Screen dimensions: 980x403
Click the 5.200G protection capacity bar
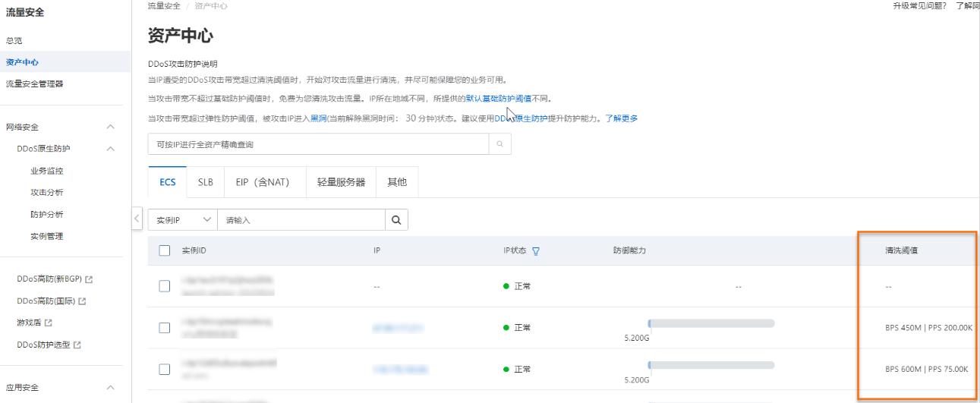point(711,323)
